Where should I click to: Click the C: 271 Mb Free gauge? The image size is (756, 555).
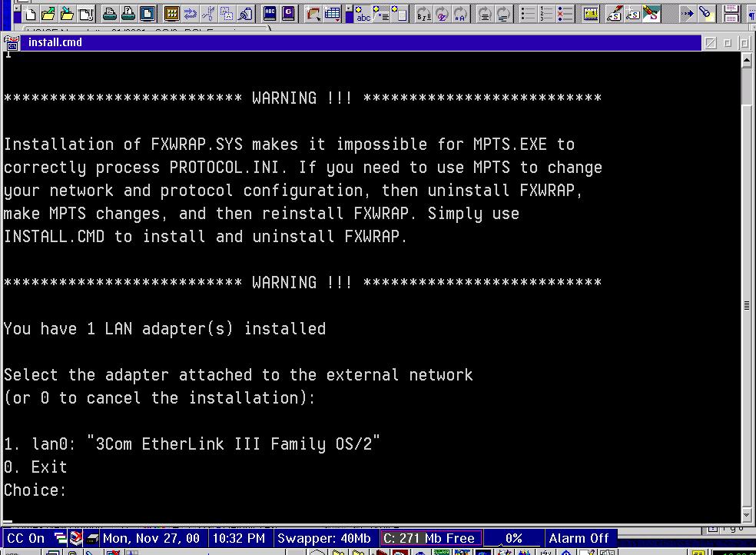coord(430,538)
